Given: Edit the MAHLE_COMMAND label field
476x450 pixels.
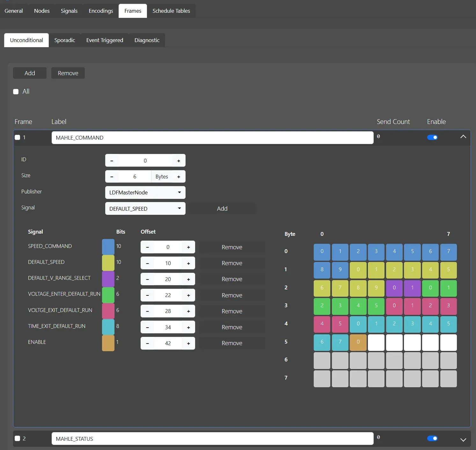Looking at the screenshot, I should (212, 138).
